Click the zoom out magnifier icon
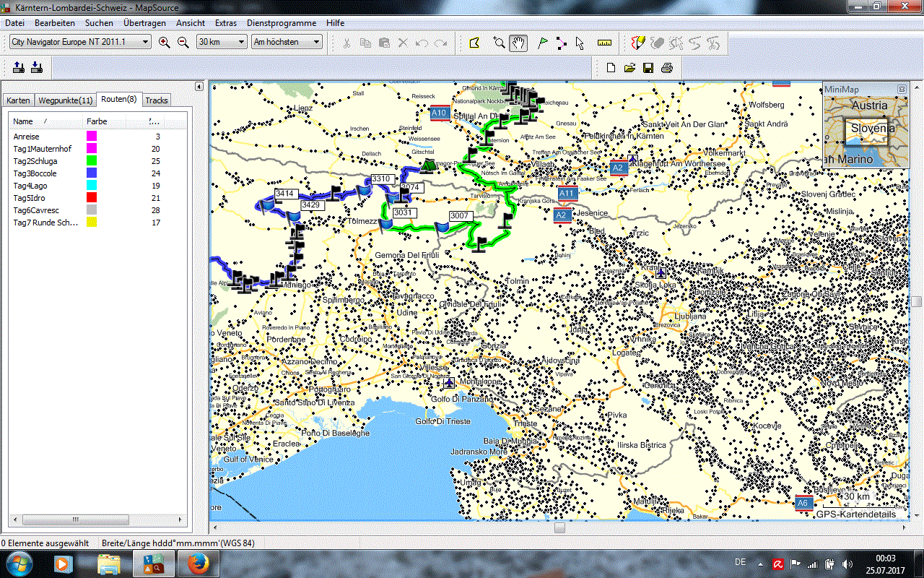Screen dimensions: 924x578 coord(183,43)
